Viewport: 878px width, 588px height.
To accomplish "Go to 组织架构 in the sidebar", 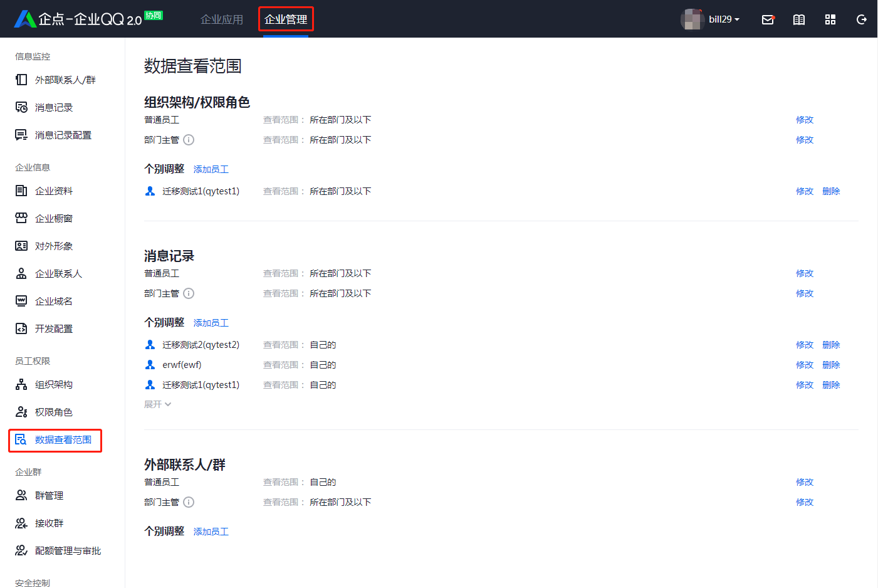I will [x=54, y=384].
